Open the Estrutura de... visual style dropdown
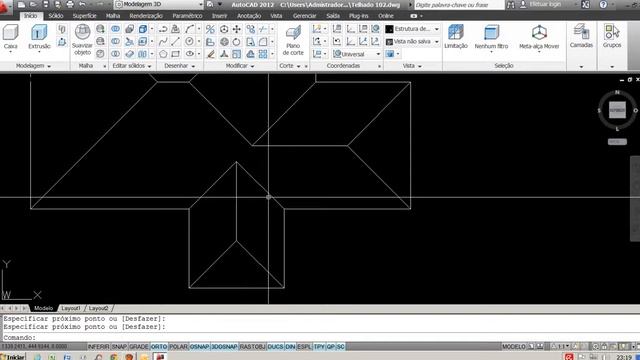This screenshot has width=640, height=360. [413, 29]
